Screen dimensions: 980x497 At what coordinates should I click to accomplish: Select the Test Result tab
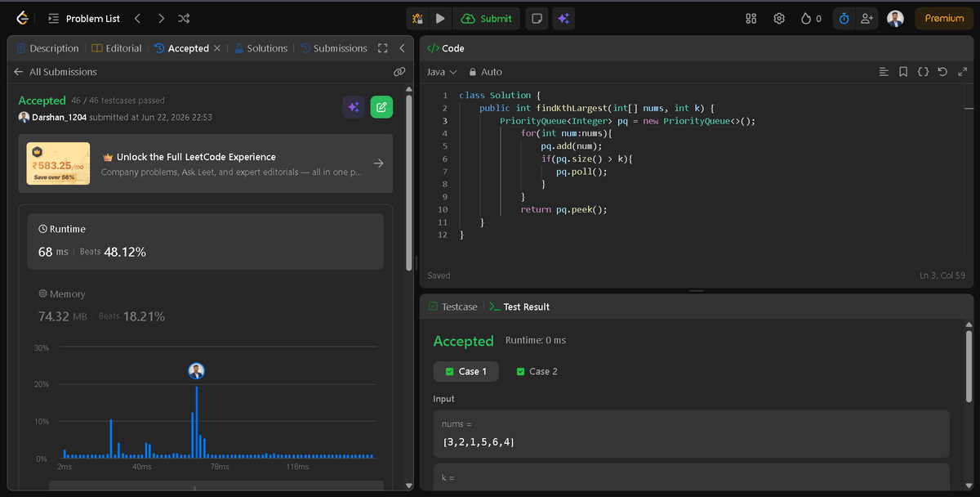click(519, 307)
